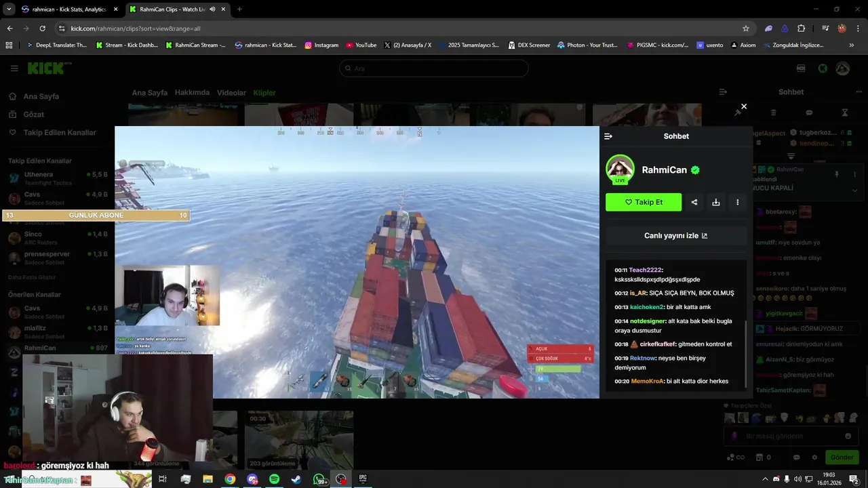Image resolution: width=868 pixels, height=488 pixels.
Task: Click the chat message input field
Action: [x=791, y=436]
